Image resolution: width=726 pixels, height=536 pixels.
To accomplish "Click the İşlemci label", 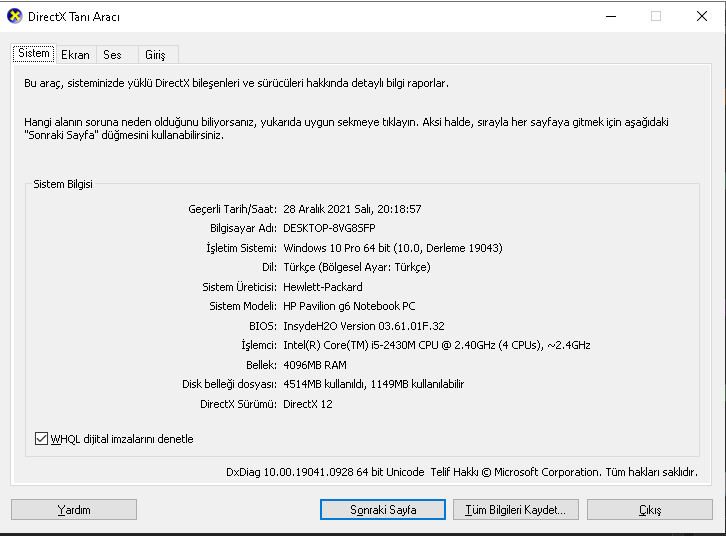I will 259,345.
